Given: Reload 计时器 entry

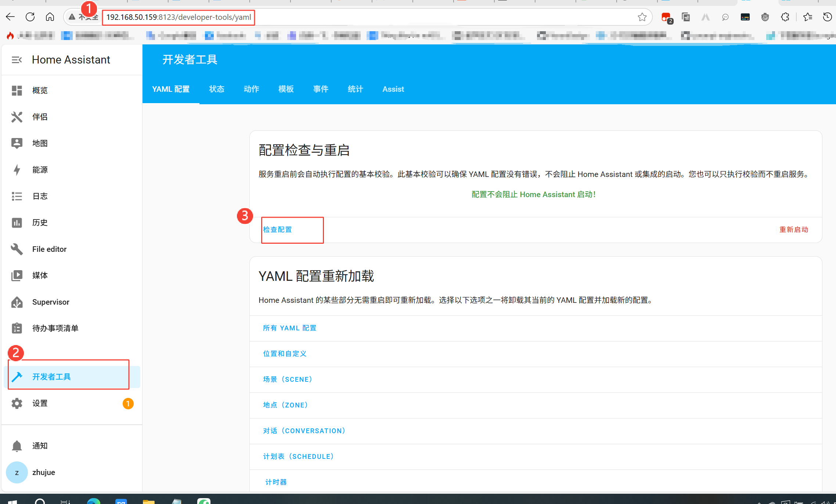Looking at the screenshot, I should [x=276, y=482].
